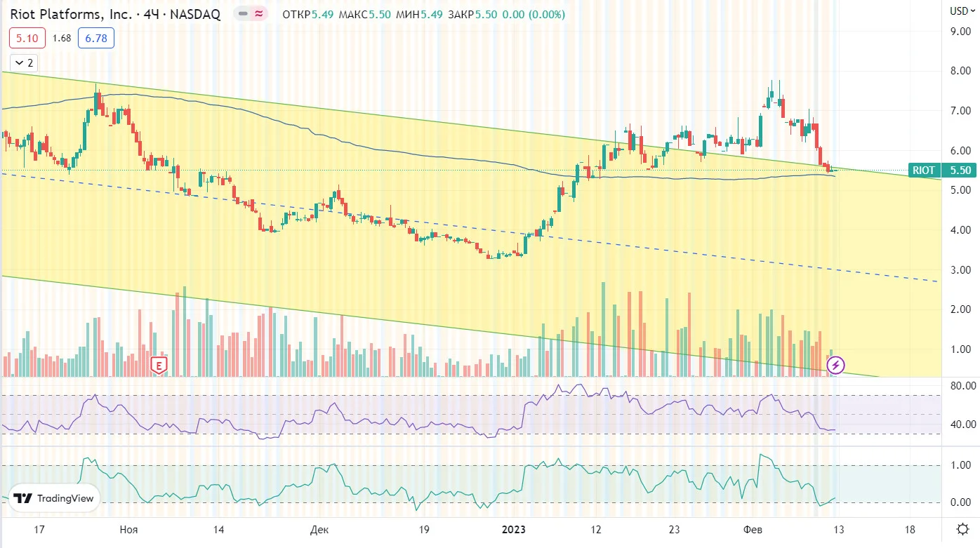Click the blue 6.78 buy price button

[x=96, y=38]
